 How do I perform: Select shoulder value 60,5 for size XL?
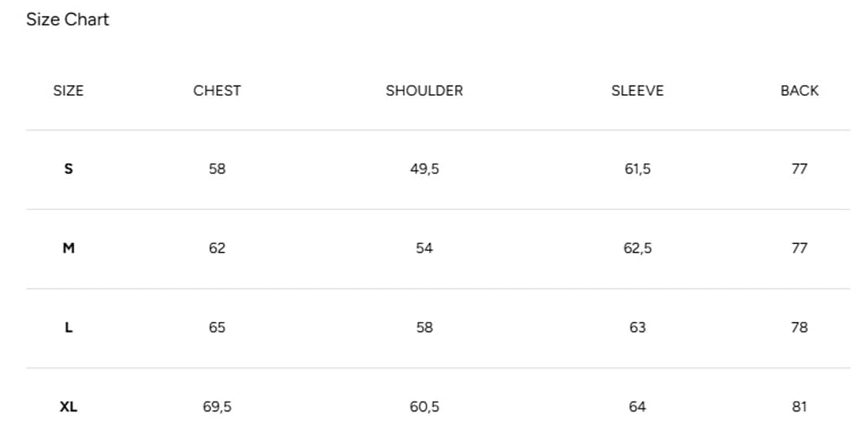point(424,407)
